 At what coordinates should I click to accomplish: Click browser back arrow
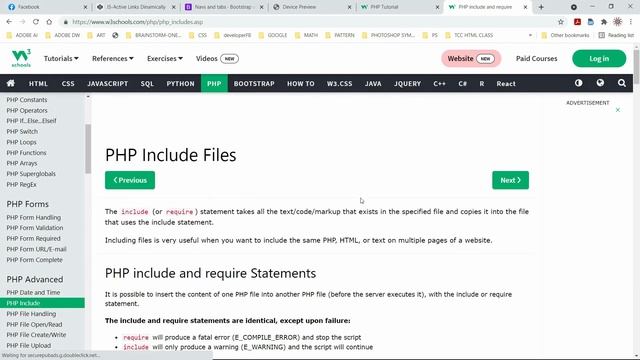[x=9, y=22]
